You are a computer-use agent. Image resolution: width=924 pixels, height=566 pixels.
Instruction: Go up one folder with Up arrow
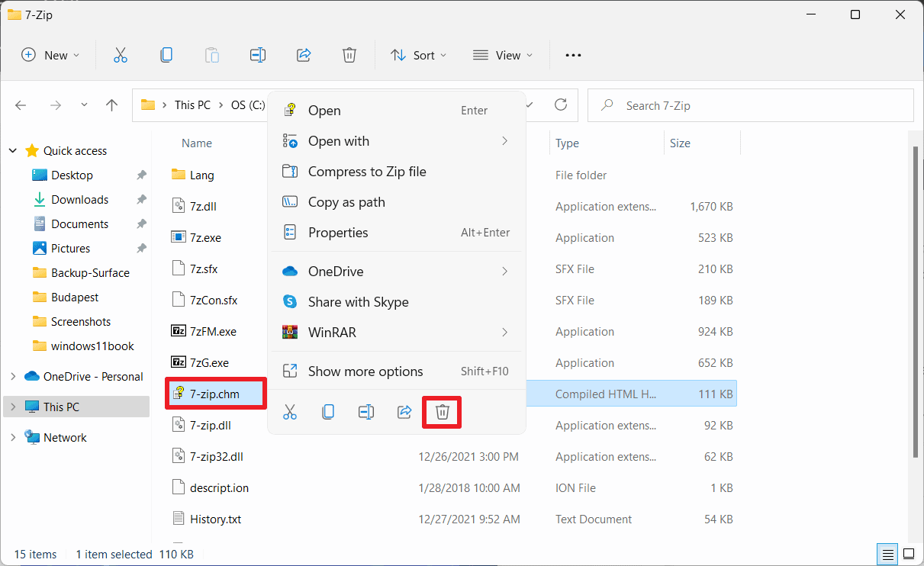[112, 105]
